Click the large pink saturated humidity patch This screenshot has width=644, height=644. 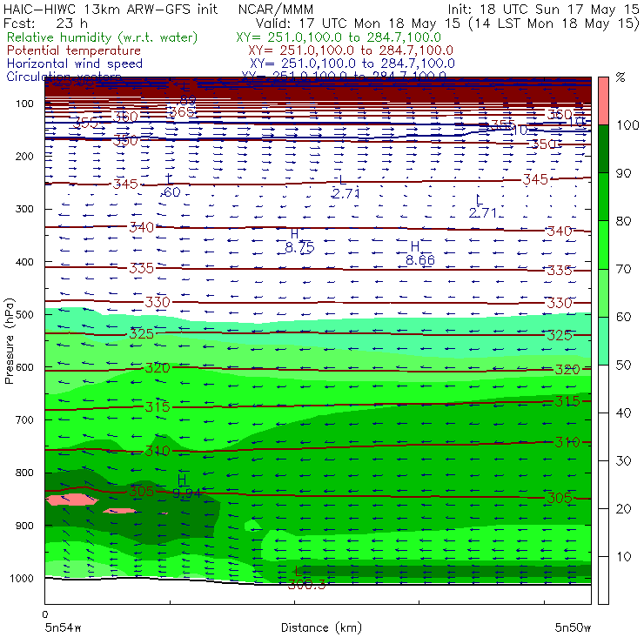click(x=72, y=500)
